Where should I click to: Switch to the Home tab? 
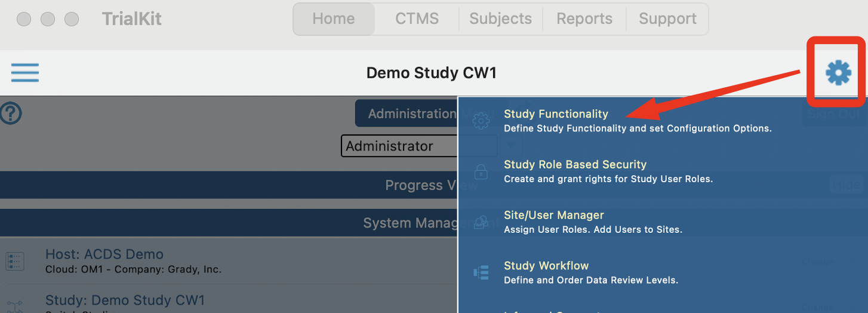(334, 19)
